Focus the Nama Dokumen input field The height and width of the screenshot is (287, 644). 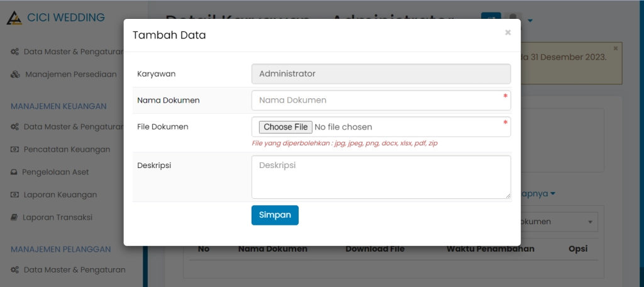[x=380, y=100]
